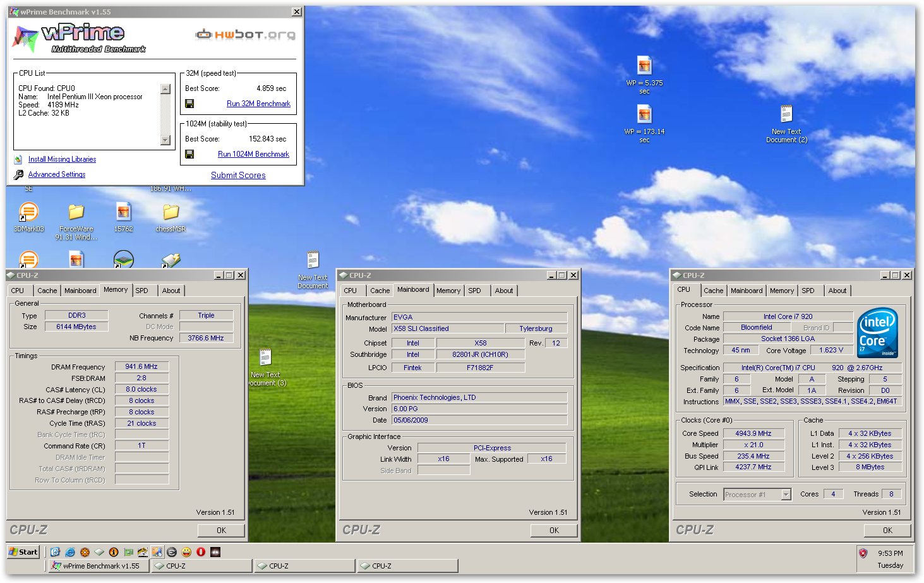Click the orange info quick launch icon
Viewport: 924px width, 583px height.
114,552
